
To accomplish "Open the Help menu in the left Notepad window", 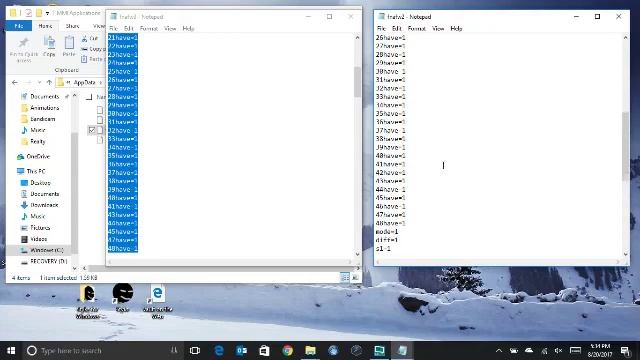I will (188, 29).
